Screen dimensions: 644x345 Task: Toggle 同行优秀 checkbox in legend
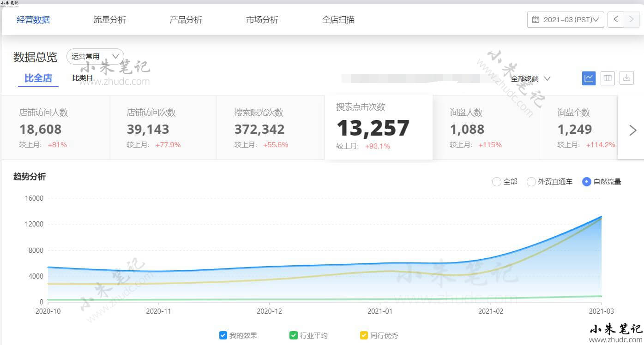point(364,335)
